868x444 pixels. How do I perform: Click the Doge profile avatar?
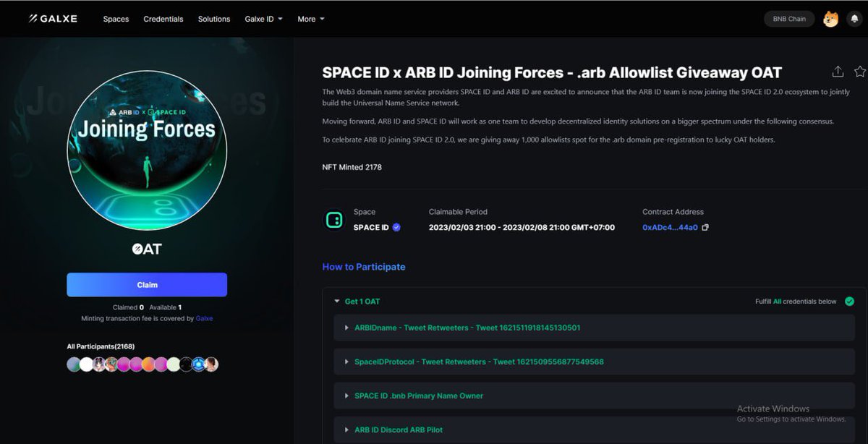click(x=831, y=18)
